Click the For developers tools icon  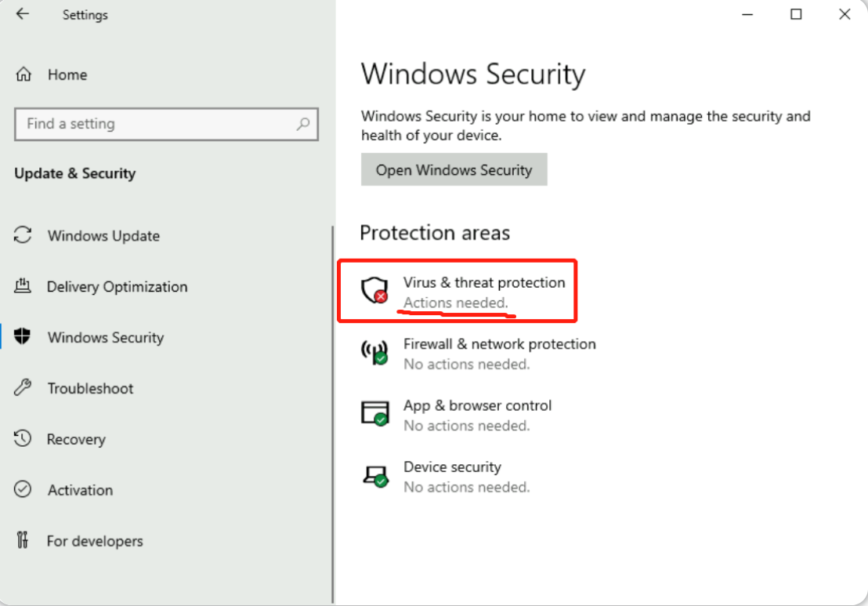click(x=22, y=540)
